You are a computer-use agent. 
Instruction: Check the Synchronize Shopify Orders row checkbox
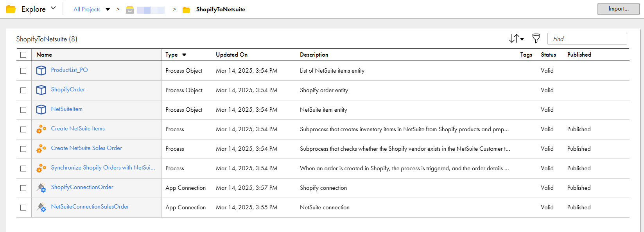coord(23,168)
